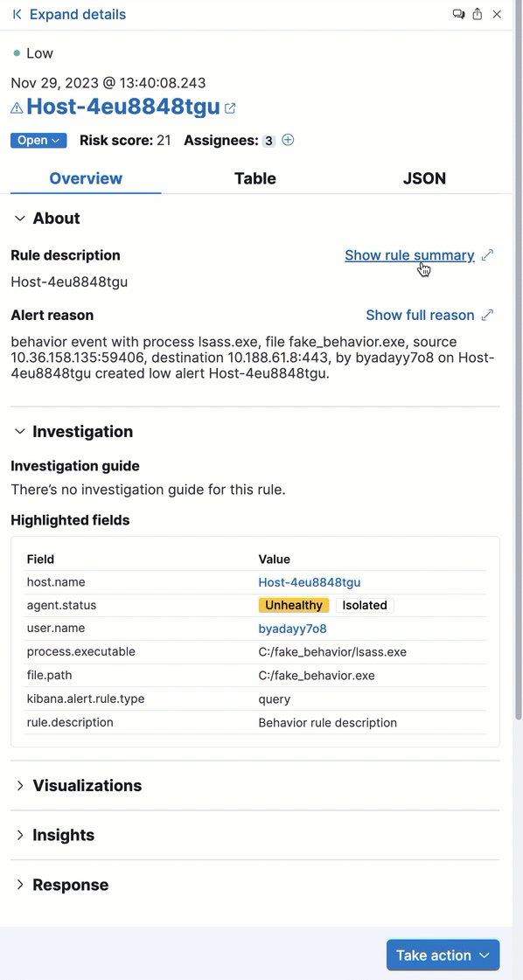Expand the Visualizations section
The height and width of the screenshot is (980, 523).
[18, 785]
